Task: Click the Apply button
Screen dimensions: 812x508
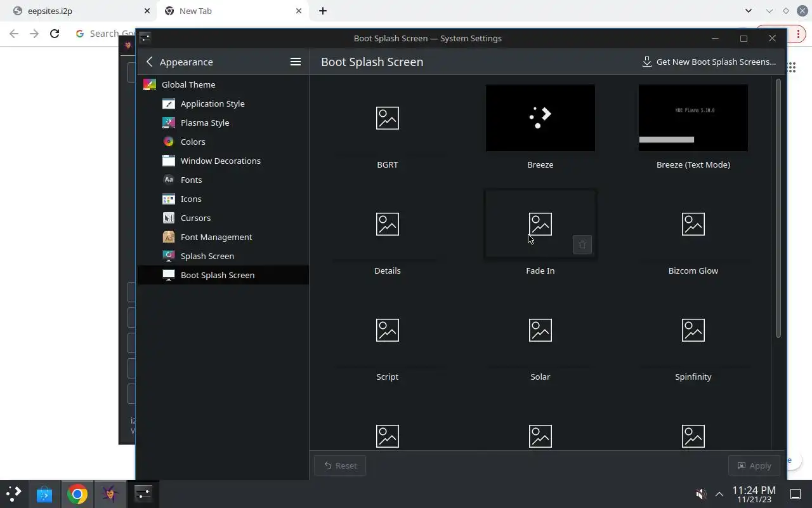Action: click(754, 465)
